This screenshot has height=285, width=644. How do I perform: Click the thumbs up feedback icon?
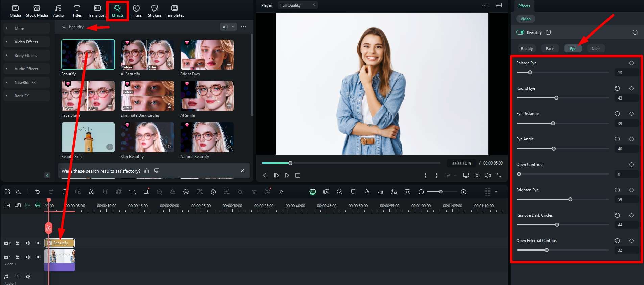click(x=147, y=171)
